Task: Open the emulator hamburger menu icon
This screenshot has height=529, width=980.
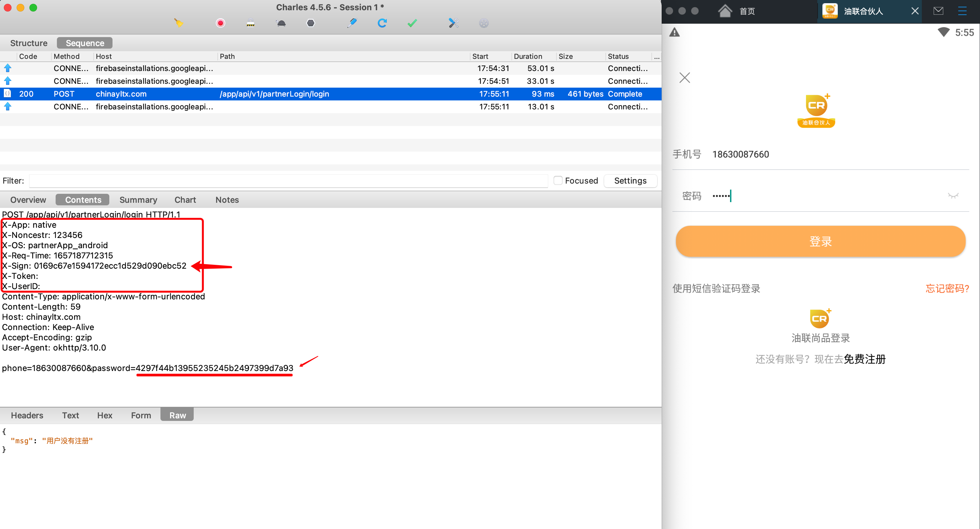Action: pyautogui.click(x=962, y=11)
